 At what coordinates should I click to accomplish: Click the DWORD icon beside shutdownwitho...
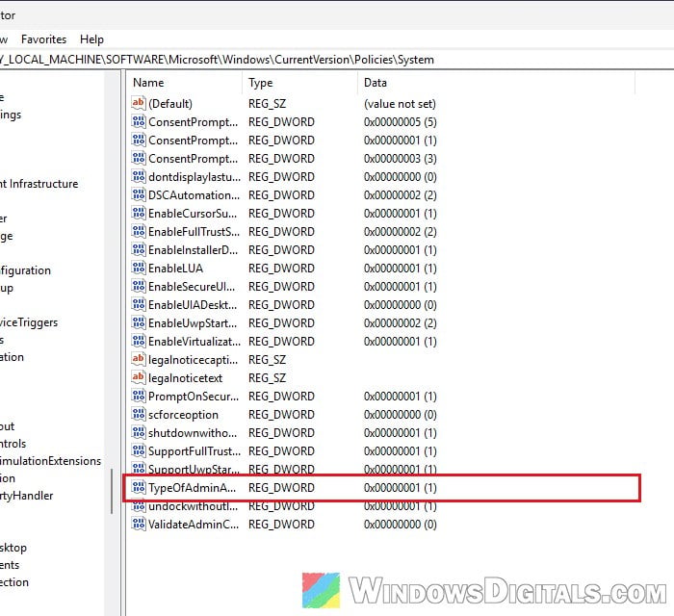pos(139,432)
